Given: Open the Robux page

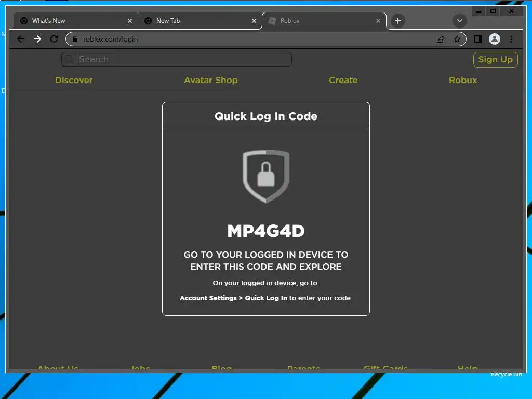Looking at the screenshot, I should pos(463,80).
